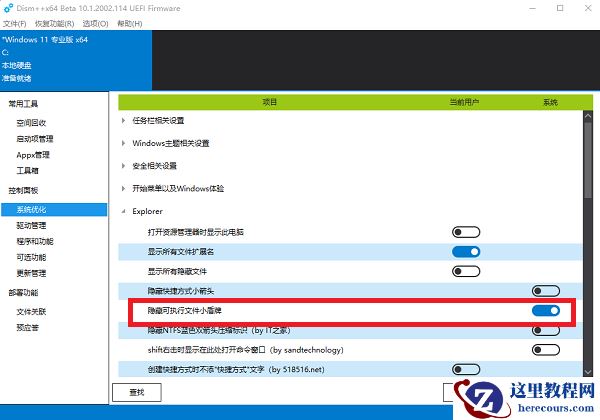
Task: Toggle 打开资源管理器时显示此电脑 switch
Action: (x=466, y=232)
